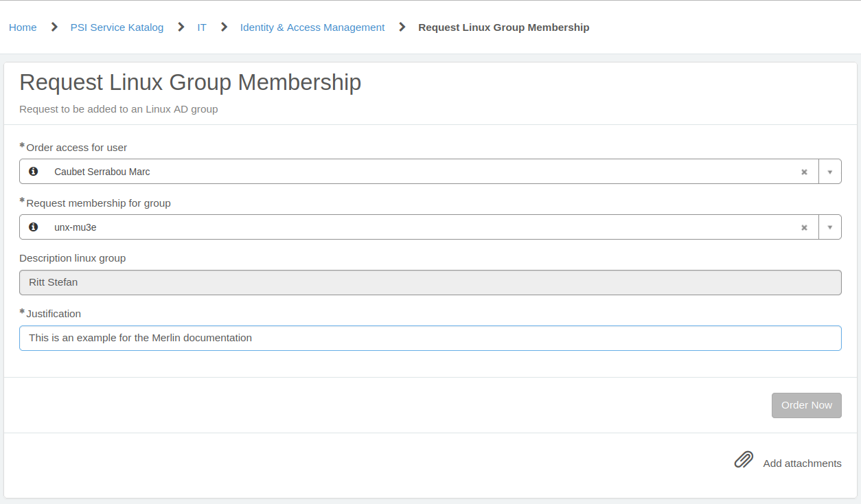Clear the selected user Caubet Serrabou Marc
Screen dimensions: 861x504
coord(804,171)
